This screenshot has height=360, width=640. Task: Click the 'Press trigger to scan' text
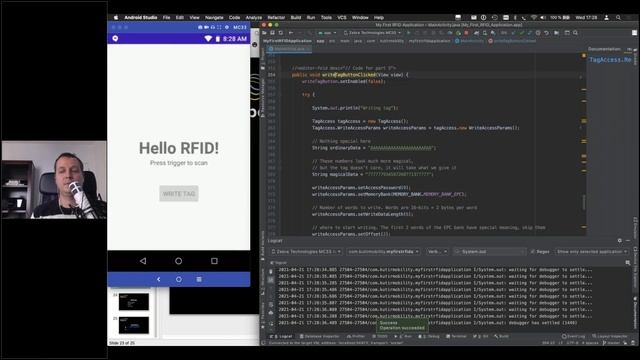(x=179, y=163)
